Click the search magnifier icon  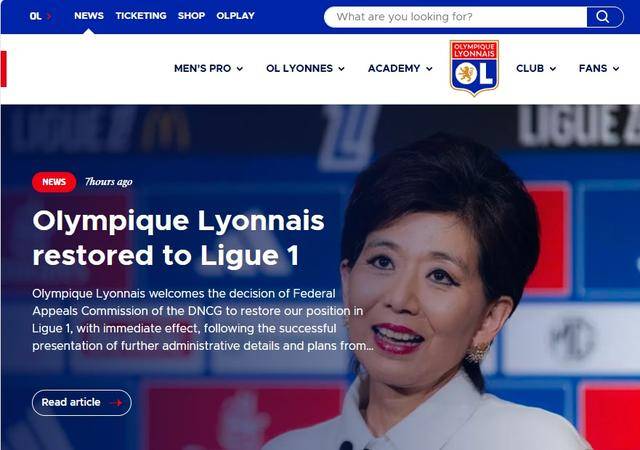click(x=602, y=17)
